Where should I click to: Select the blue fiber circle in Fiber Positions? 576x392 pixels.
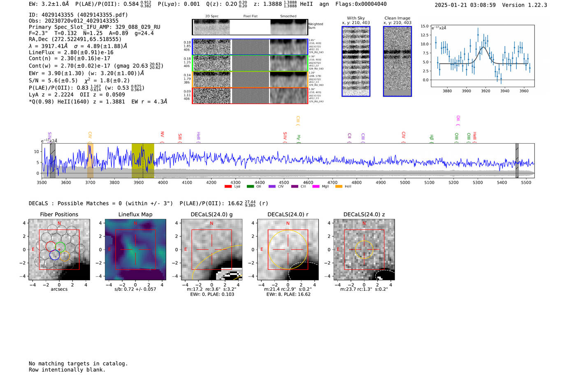[55, 255]
